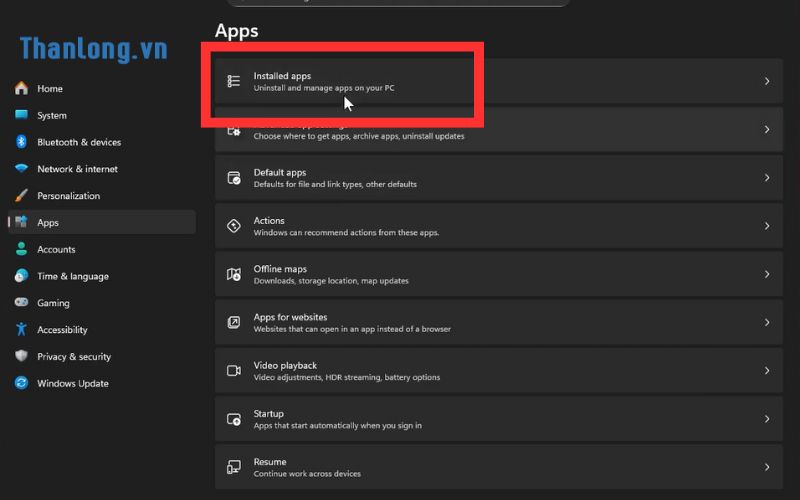Open Default apps settings
The height and width of the screenshot is (500, 800).
(x=499, y=178)
